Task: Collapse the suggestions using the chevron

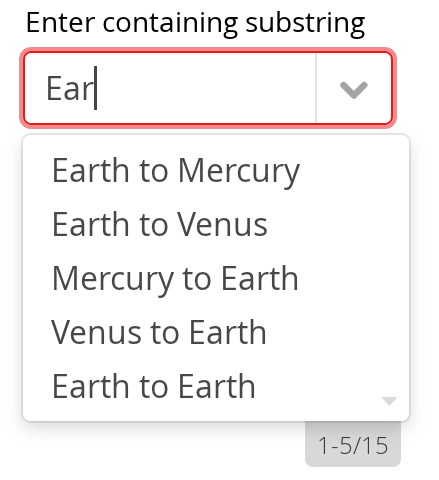Action: 354,90
